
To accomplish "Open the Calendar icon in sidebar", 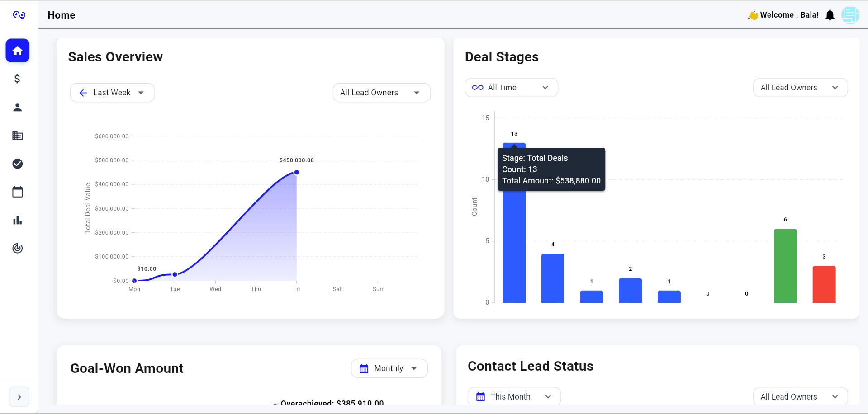I will [x=18, y=192].
